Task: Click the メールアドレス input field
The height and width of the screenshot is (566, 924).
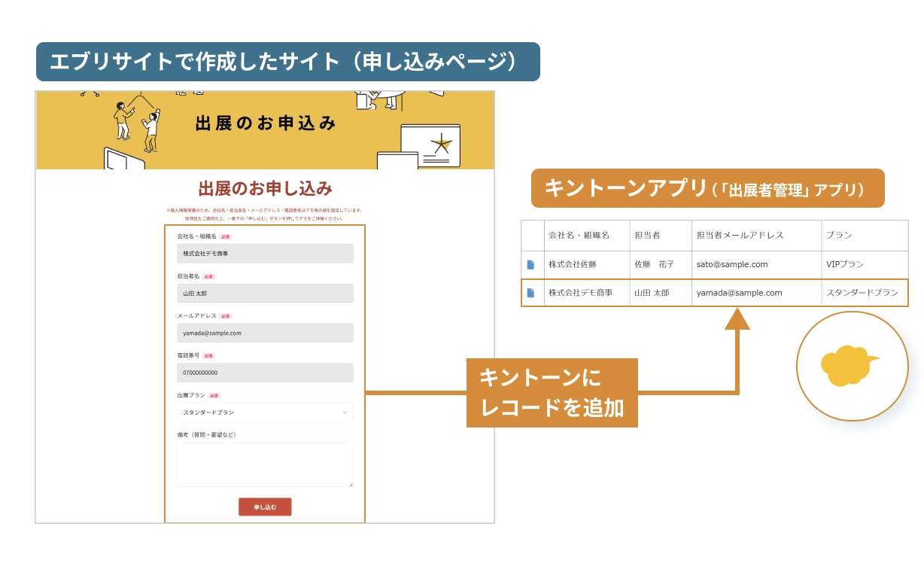Action: (265, 333)
